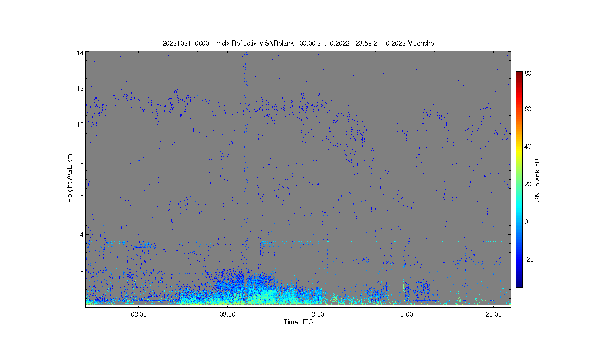Click the 08:00 time tick label

click(x=227, y=315)
